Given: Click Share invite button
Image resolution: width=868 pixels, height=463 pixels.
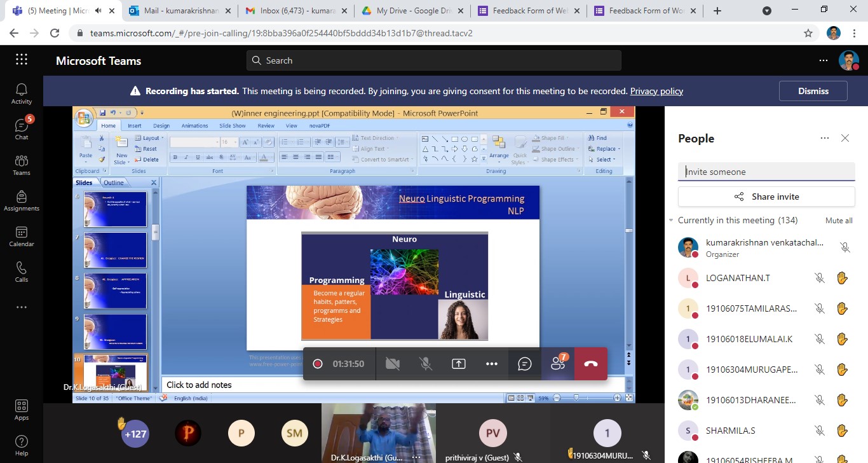Looking at the screenshot, I should point(766,197).
